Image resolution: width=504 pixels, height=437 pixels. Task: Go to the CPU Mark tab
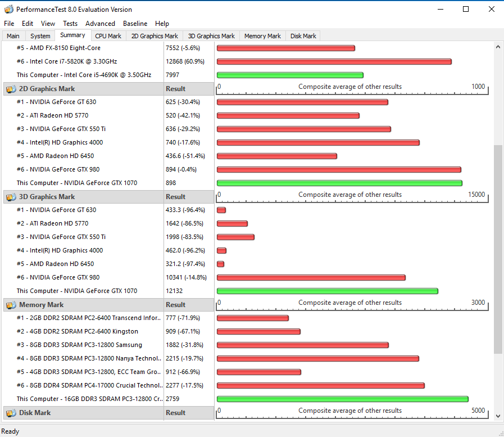coord(108,36)
